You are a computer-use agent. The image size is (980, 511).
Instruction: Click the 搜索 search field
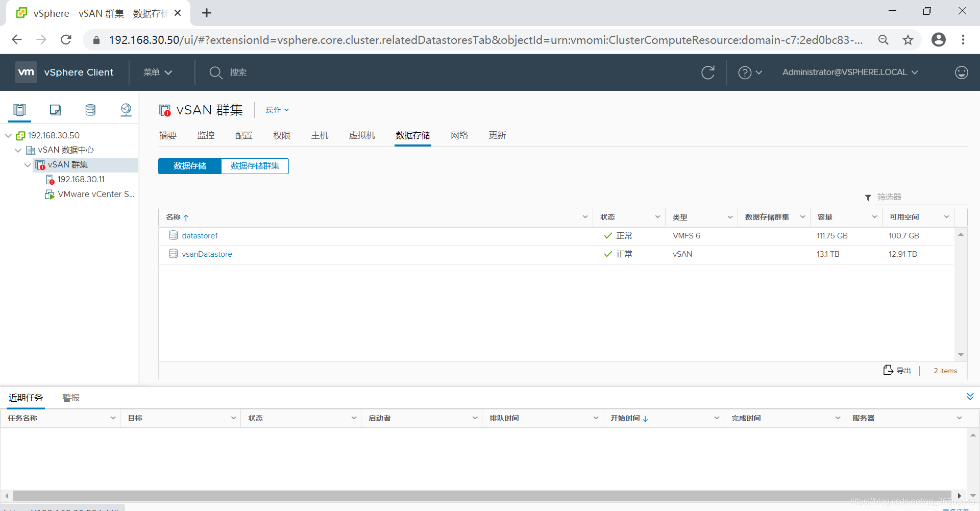point(238,72)
